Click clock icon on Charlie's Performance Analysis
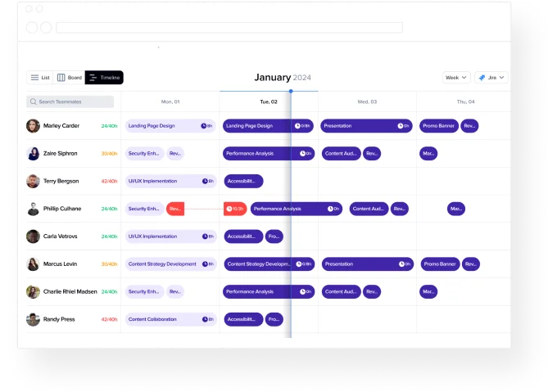Viewport: 557px width, 392px height. [302, 291]
